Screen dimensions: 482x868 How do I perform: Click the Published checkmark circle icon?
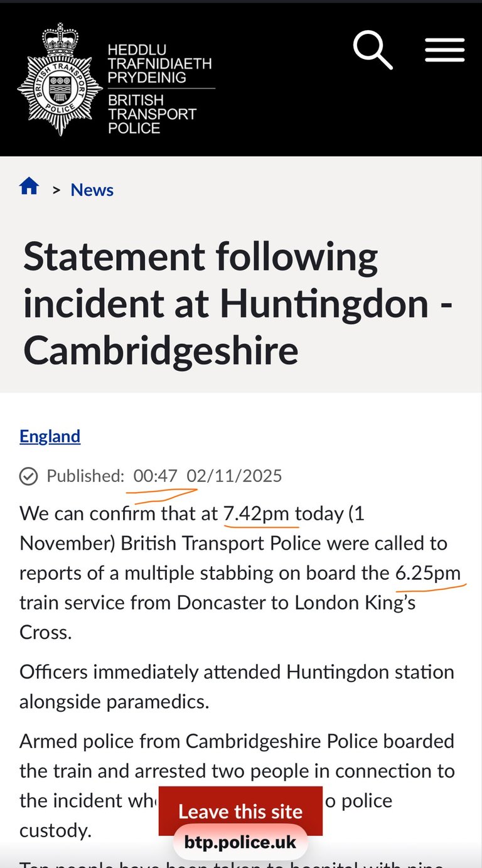[28, 476]
